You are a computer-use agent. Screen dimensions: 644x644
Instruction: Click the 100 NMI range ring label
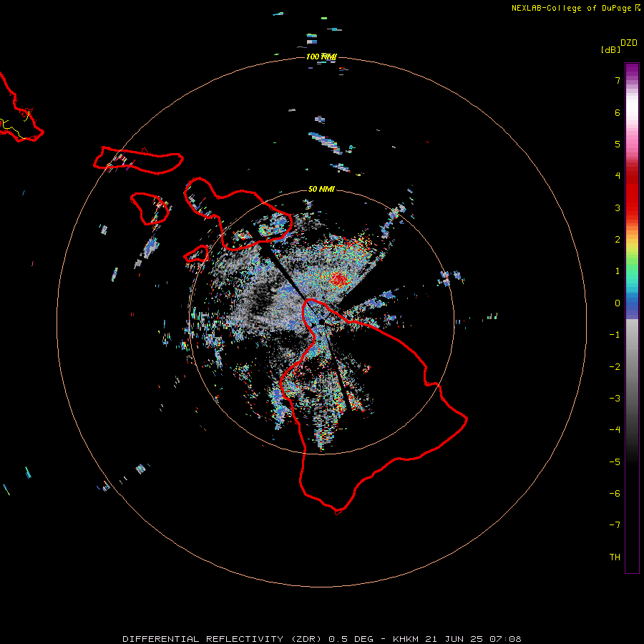(x=321, y=57)
